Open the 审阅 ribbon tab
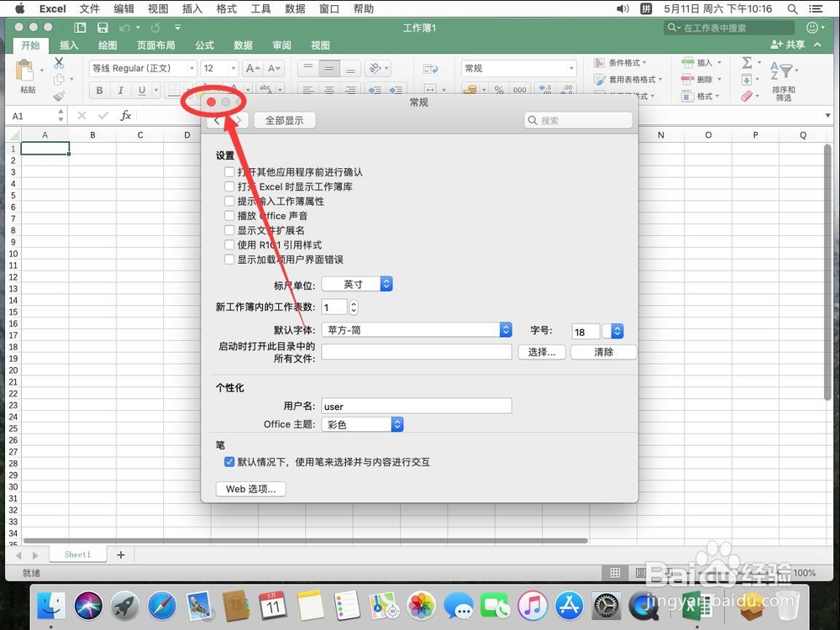 [281, 45]
